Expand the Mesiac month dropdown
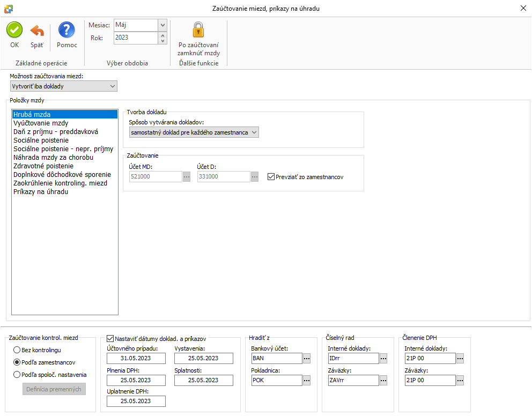This screenshot has height=416, width=532. pos(163,25)
